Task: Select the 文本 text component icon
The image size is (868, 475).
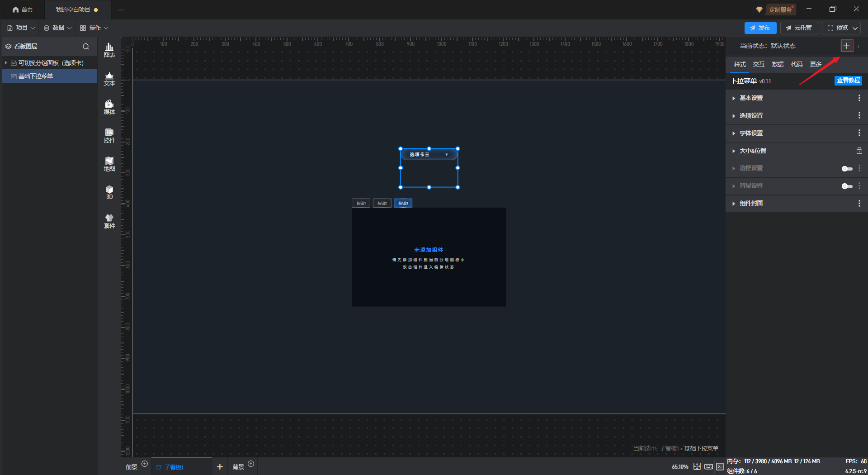Action: pos(109,79)
